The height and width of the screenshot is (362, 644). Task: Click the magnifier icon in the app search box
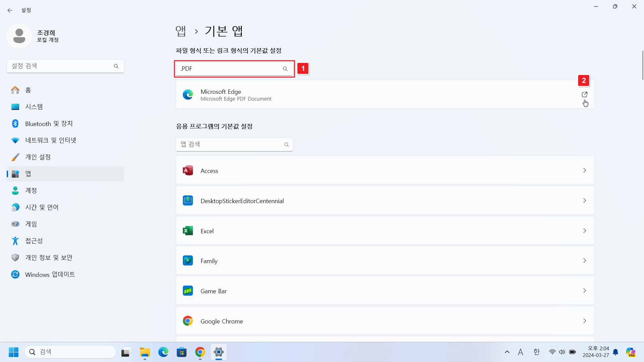coord(286,144)
